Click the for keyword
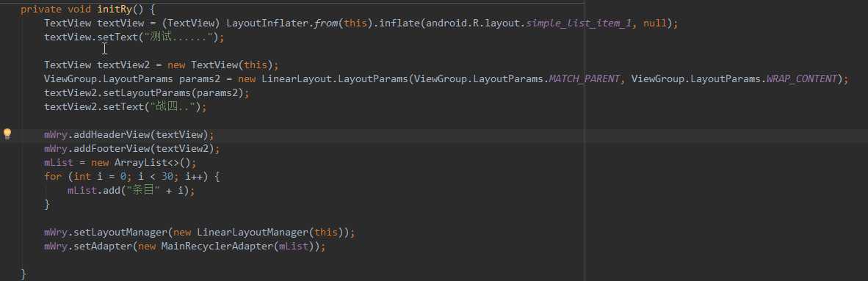This screenshot has height=281, width=868. point(53,177)
